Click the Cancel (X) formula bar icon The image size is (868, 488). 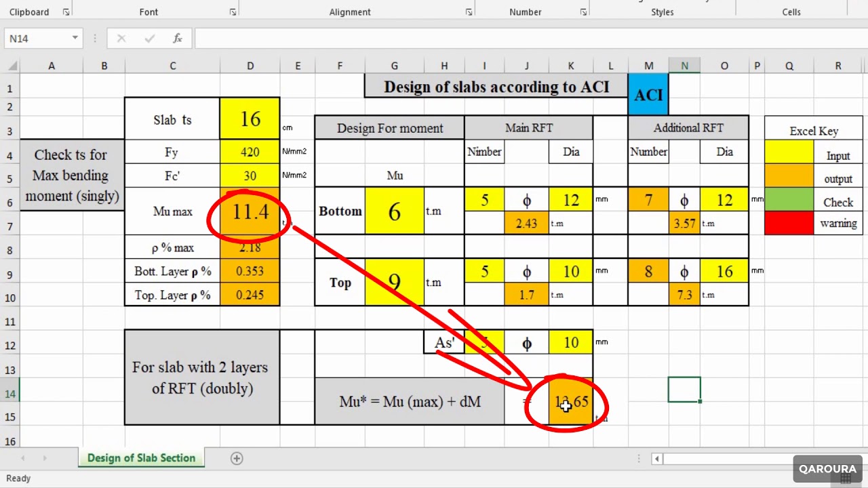(x=121, y=39)
